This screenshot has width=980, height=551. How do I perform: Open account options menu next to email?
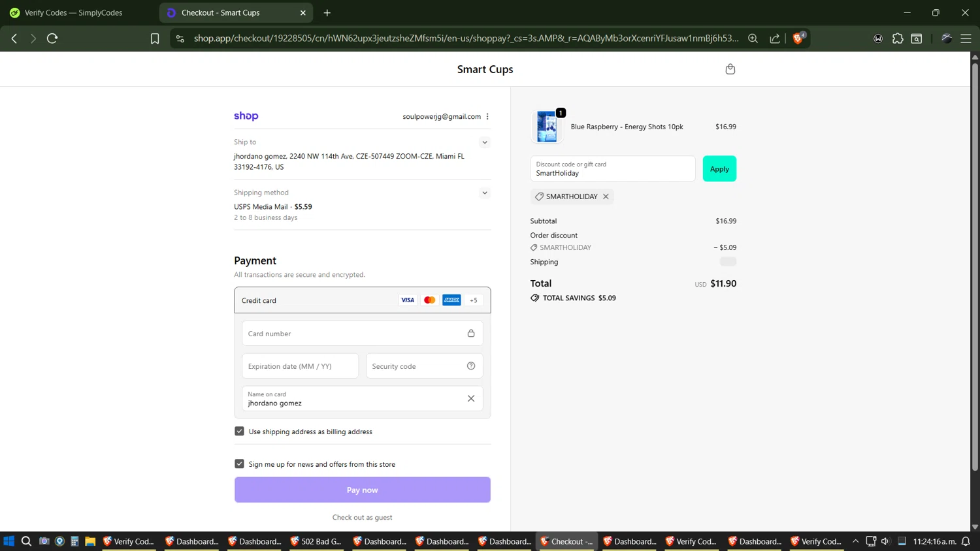click(x=487, y=116)
